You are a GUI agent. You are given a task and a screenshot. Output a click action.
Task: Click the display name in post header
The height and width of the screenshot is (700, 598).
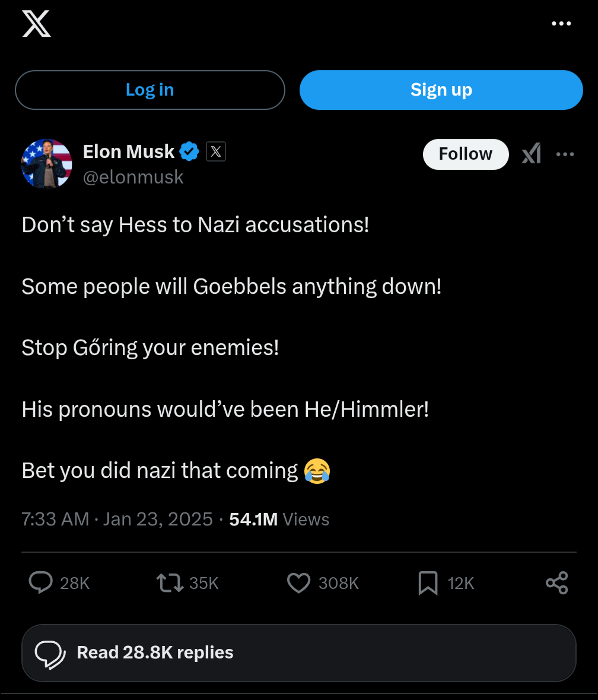pos(129,152)
